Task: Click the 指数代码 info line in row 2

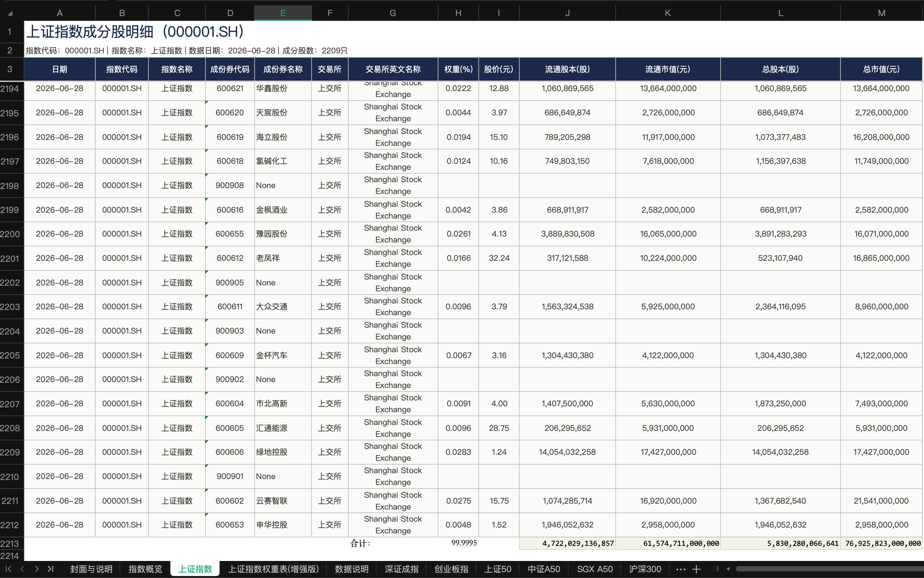Action: [186, 50]
